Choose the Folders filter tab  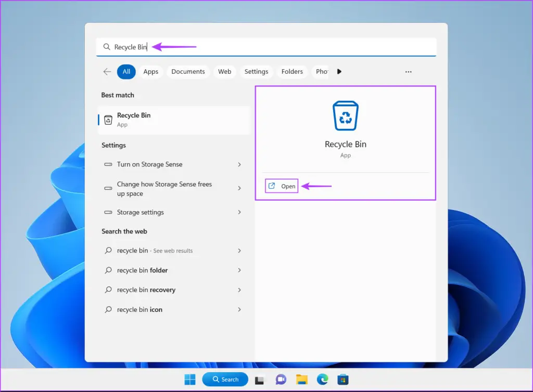click(292, 72)
